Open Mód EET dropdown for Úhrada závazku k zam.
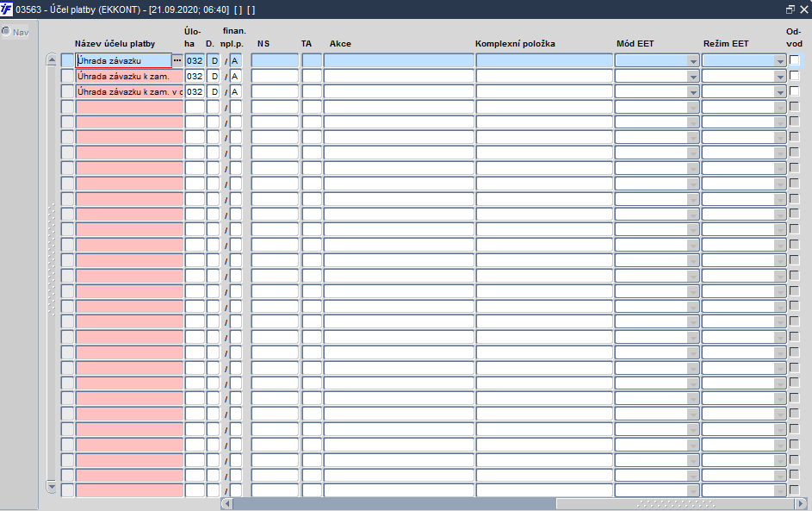 tap(693, 77)
